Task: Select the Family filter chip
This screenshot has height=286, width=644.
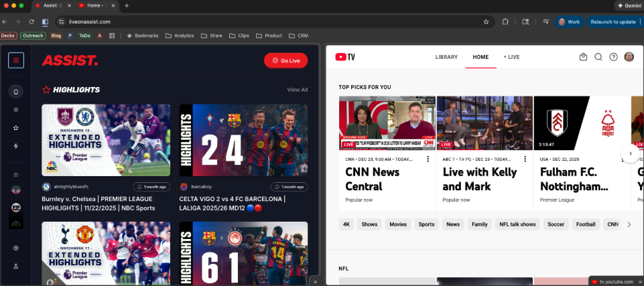Action: (480, 224)
